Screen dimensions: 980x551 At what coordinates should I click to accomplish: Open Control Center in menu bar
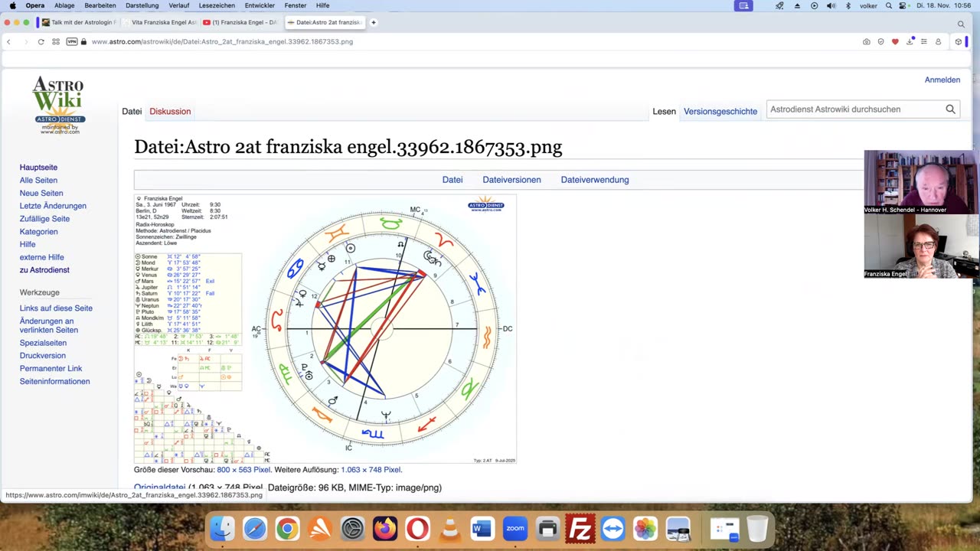click(x=903, y=5)
